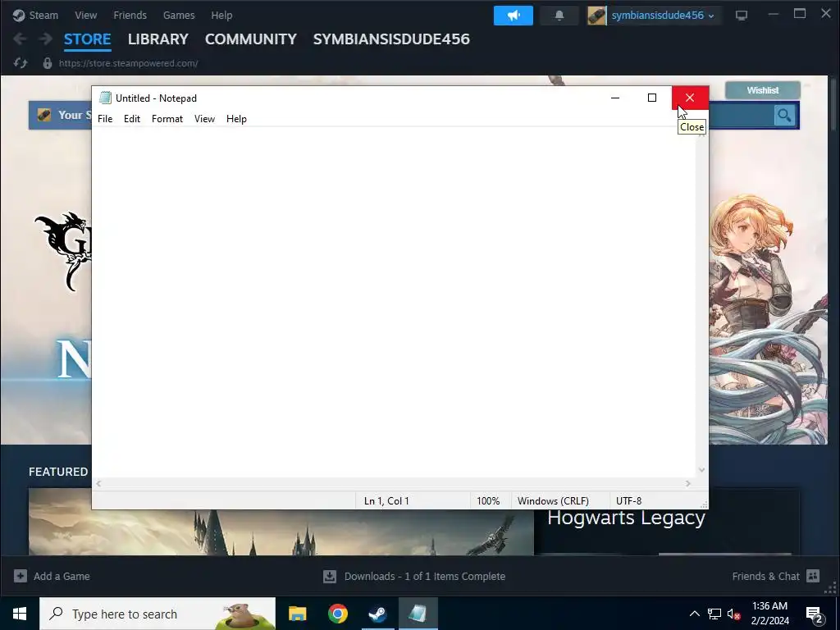Open Steam's Friends menu

pyautogui.click(x=130, y=16)
